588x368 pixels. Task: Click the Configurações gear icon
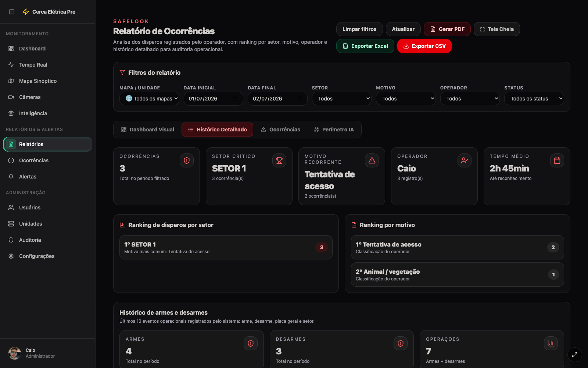click(11, 256)
